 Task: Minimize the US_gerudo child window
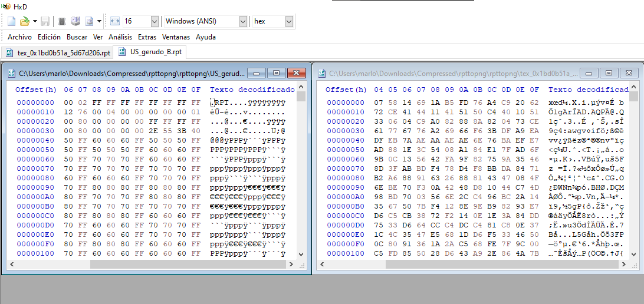pos(257,73)
